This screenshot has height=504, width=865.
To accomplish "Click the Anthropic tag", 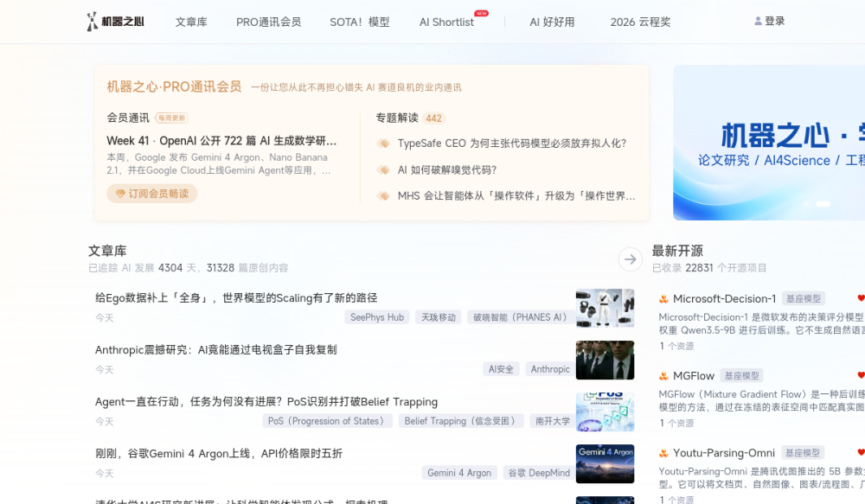I will click(550, 369).
